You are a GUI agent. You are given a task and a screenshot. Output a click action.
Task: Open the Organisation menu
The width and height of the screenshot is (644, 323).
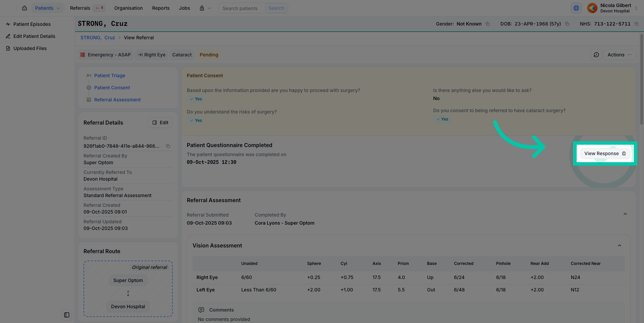[x=128, y=8]
